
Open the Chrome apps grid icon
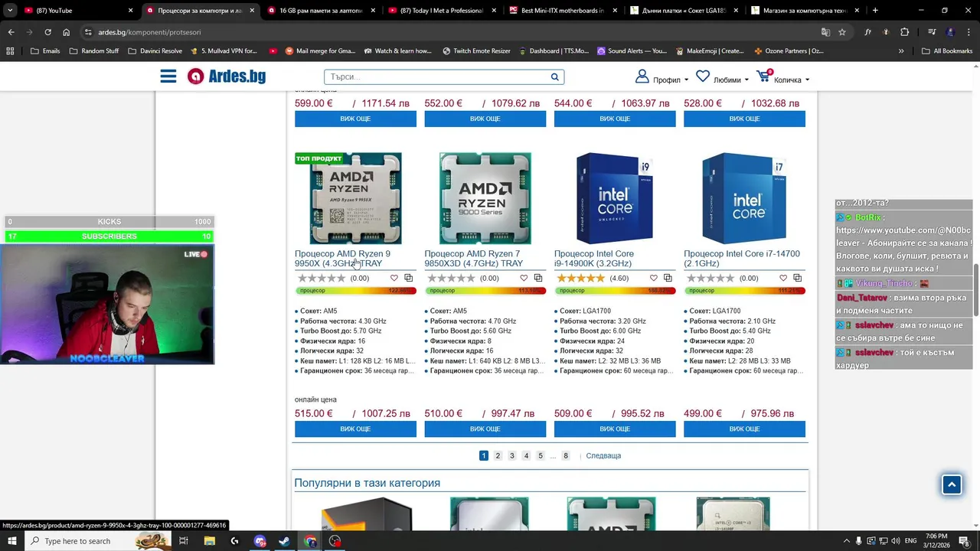click(10, 51)
